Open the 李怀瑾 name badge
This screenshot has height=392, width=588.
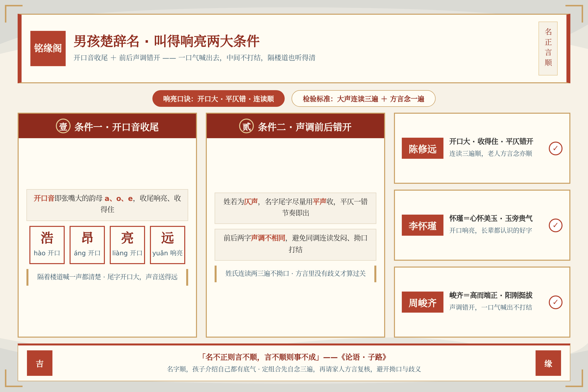tap(422, 225)
